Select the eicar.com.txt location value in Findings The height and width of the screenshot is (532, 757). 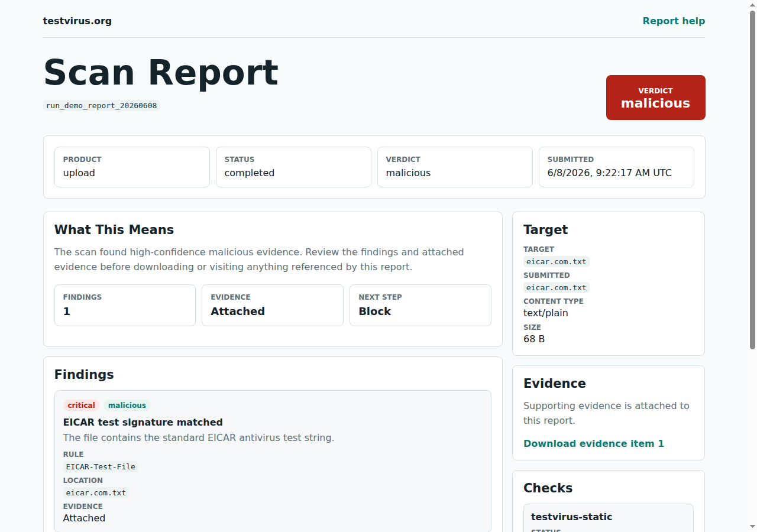coord(96,493)
